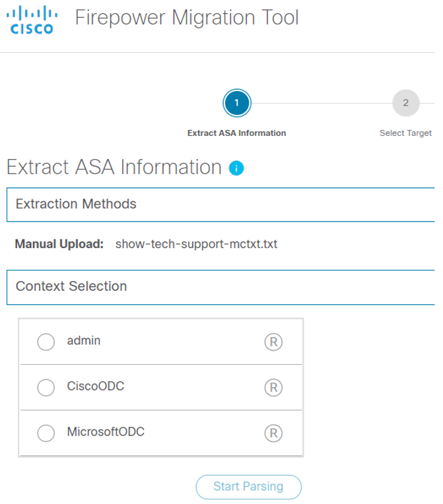443x504 pixels.
Task: Click the CiscoODC context name
Action: (x=96, y=386)
